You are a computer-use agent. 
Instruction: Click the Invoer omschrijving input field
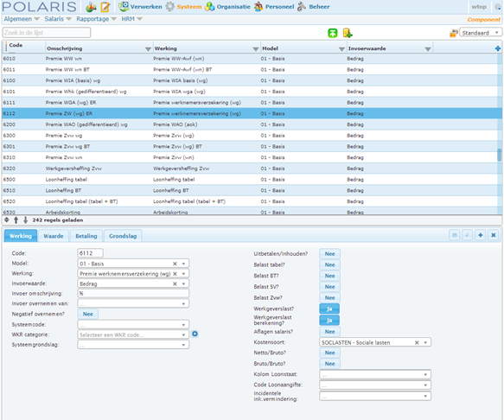coord(133,293)
